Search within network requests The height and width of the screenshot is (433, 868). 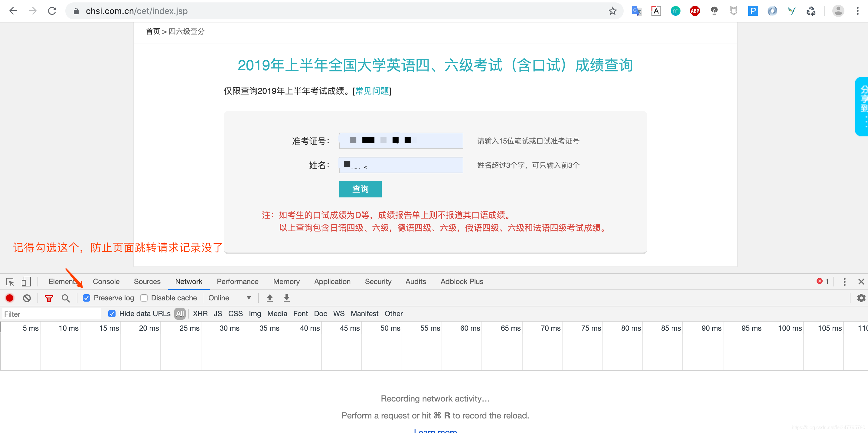pos(66,298)
